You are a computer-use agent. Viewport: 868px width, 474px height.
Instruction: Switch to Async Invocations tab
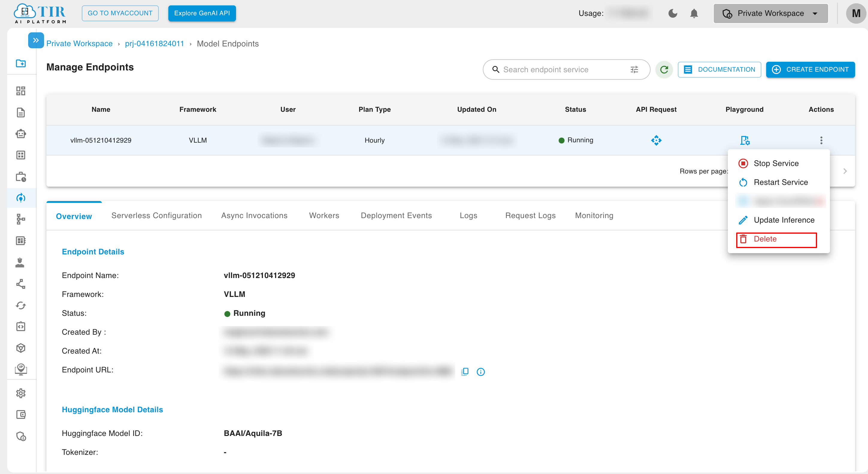254,215
